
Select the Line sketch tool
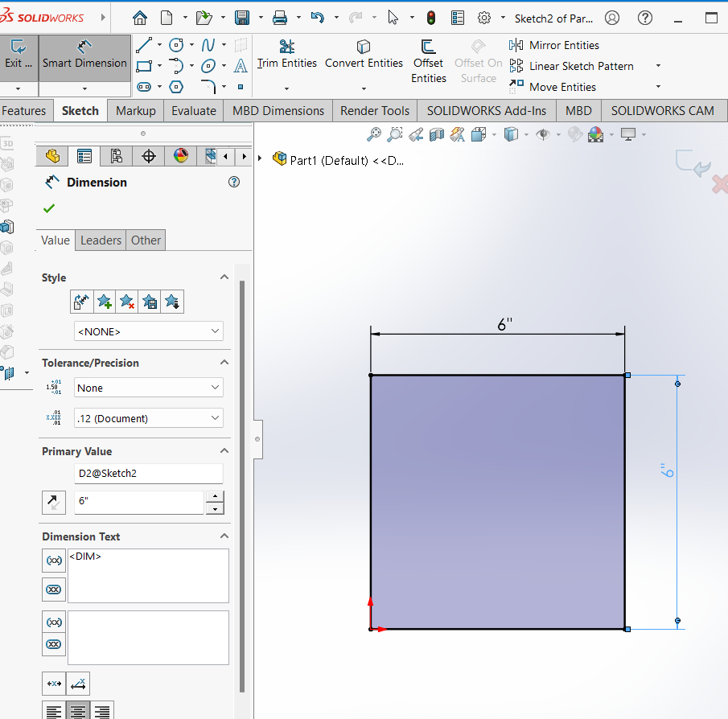point(144,45)
